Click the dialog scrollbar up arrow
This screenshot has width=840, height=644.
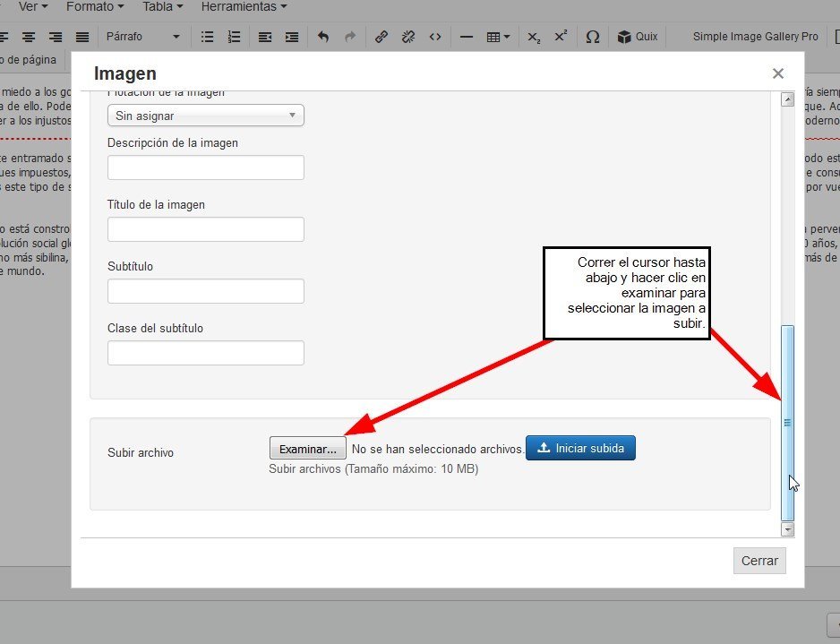(787, 99)
